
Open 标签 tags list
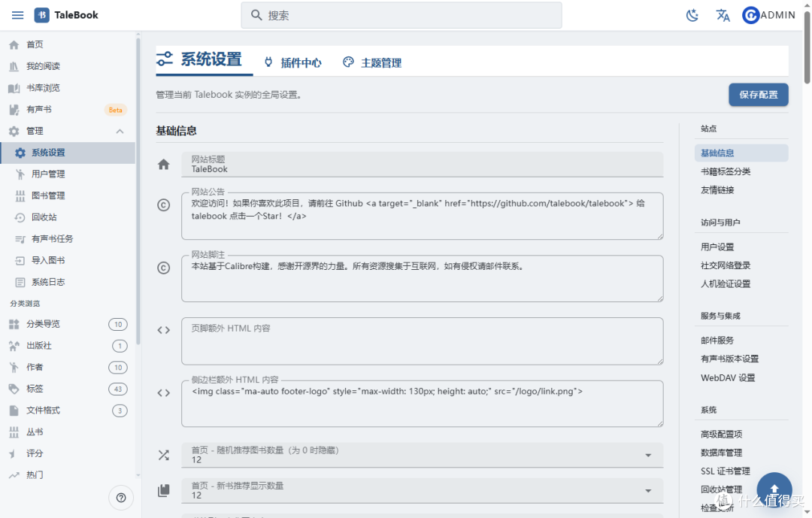[68, 389]
